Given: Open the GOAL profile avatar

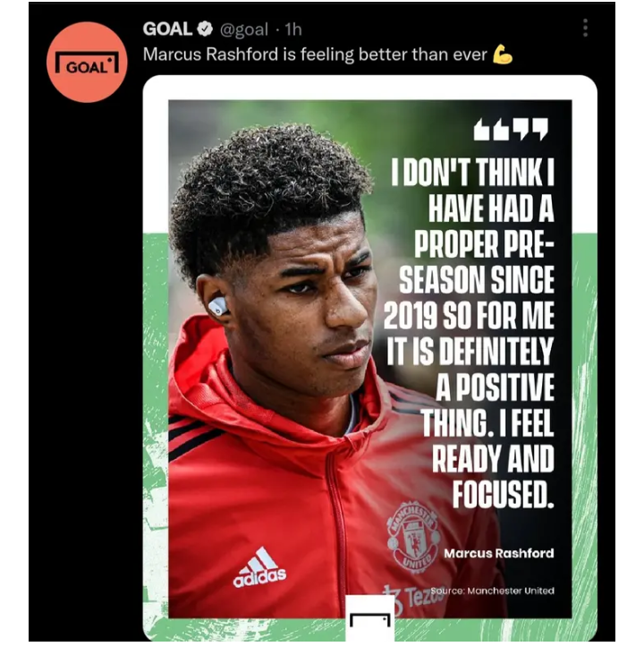Looking at the screenshot, I should (87, 63).
